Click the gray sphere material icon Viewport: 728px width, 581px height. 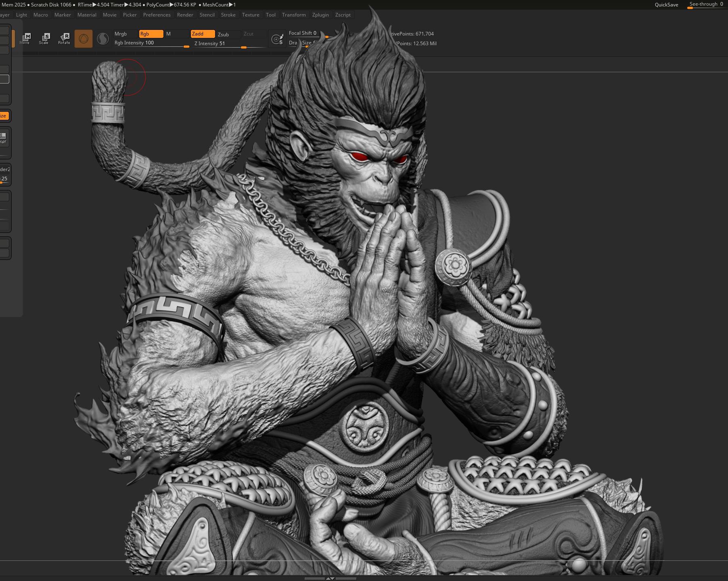tap(103, 39)
